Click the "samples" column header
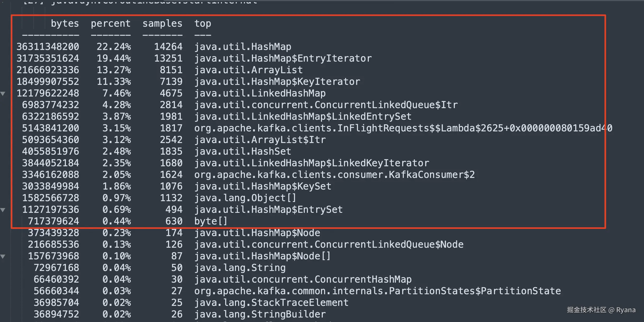Viewport: 644px width, 322px height. pos(162,24)
